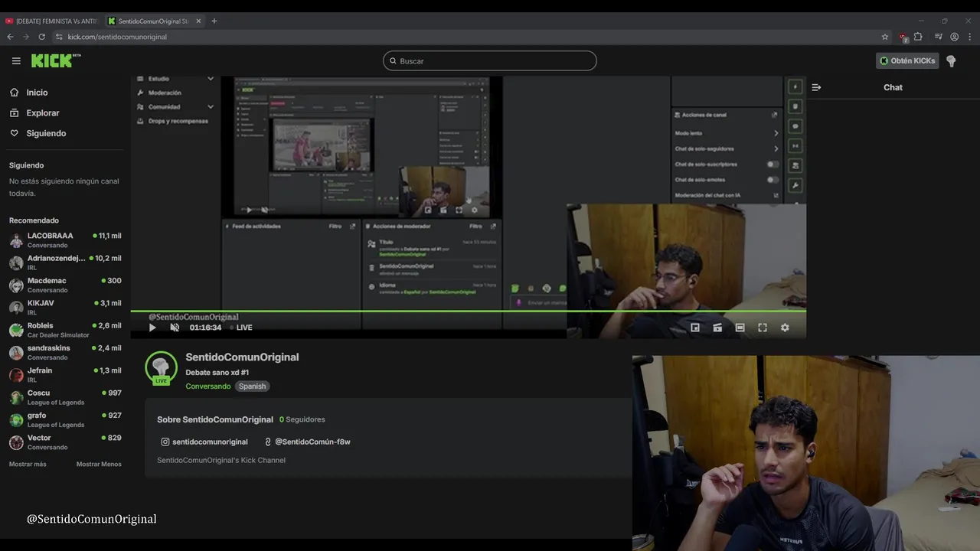
Task: Go forward in browser history
Action: click(x=26, y=37)
